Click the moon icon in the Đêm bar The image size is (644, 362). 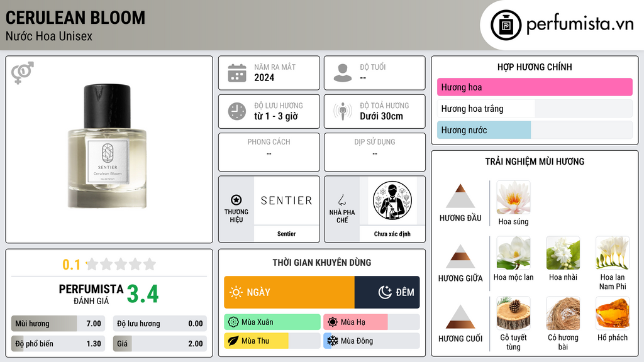pyautogui.click(x=385, y=292)
